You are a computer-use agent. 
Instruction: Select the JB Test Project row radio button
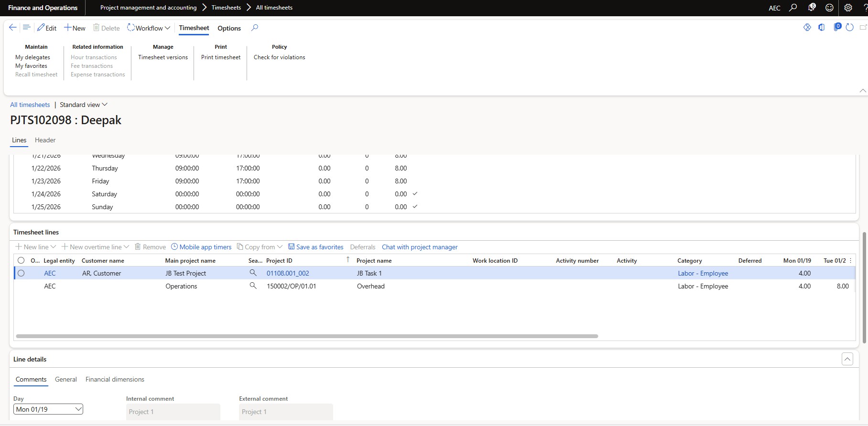pyautogui.click(x=21, y=273)
